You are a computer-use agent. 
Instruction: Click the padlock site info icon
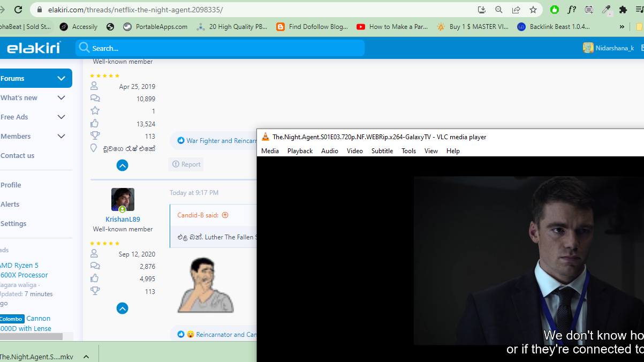[x=39, y=10]
